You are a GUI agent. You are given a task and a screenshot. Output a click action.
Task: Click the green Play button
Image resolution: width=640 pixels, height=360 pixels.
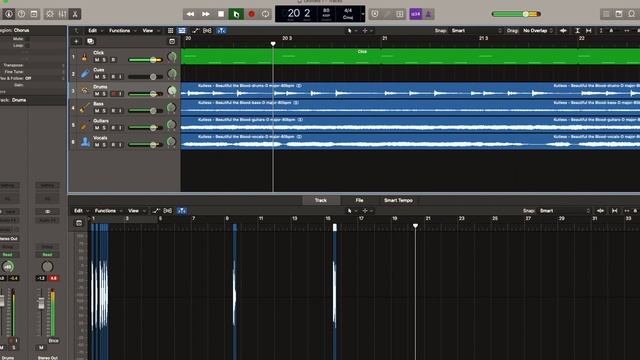(x=236, y=14)
